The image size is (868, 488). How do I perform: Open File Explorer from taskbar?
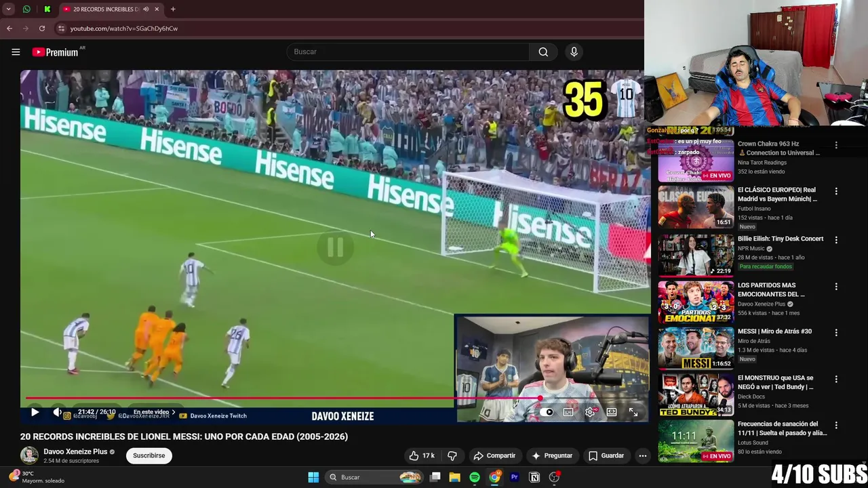(x=455, y=477)
